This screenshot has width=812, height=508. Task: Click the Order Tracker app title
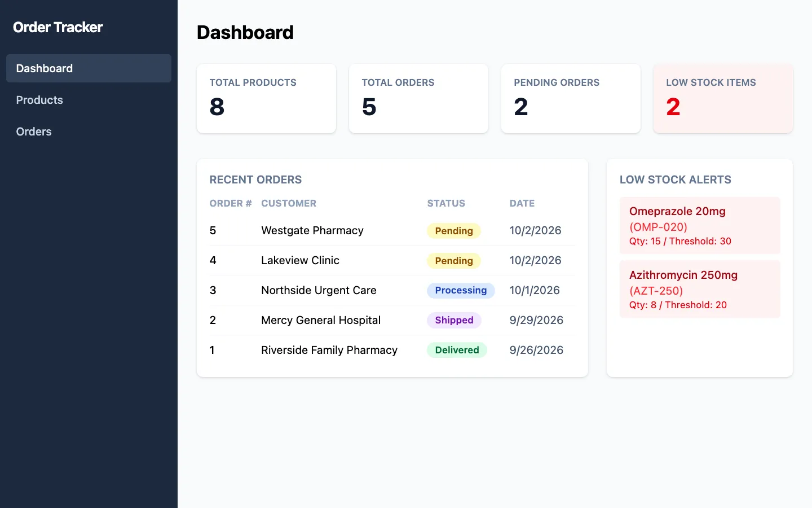point(58,27)
